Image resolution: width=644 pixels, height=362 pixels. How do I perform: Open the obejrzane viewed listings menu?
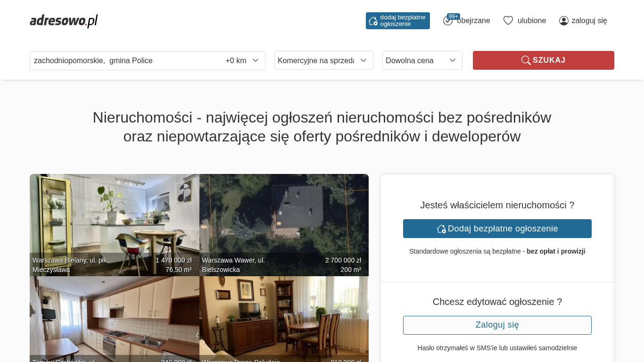(x=473, y=21)
